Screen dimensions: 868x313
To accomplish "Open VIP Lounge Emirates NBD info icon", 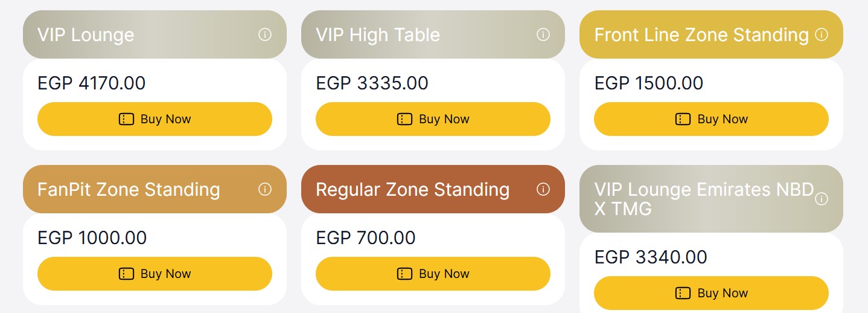I will pyautogui.click(x=821, y=199).
